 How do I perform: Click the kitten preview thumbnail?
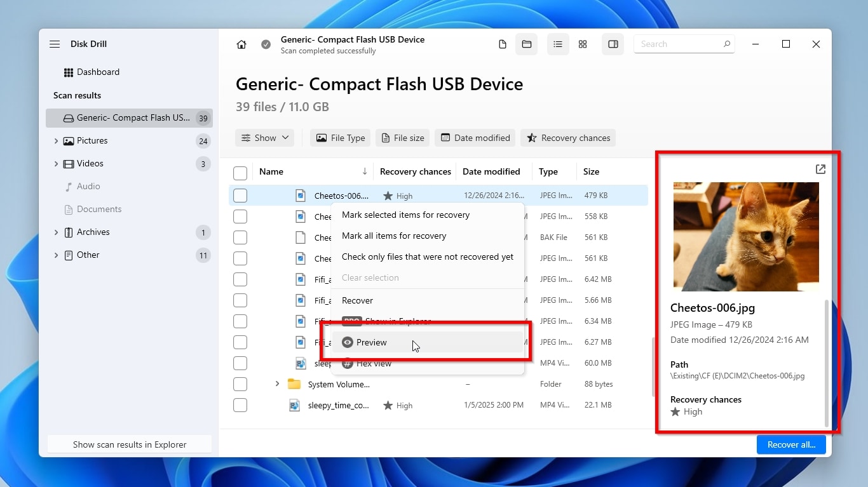[746, 237]
